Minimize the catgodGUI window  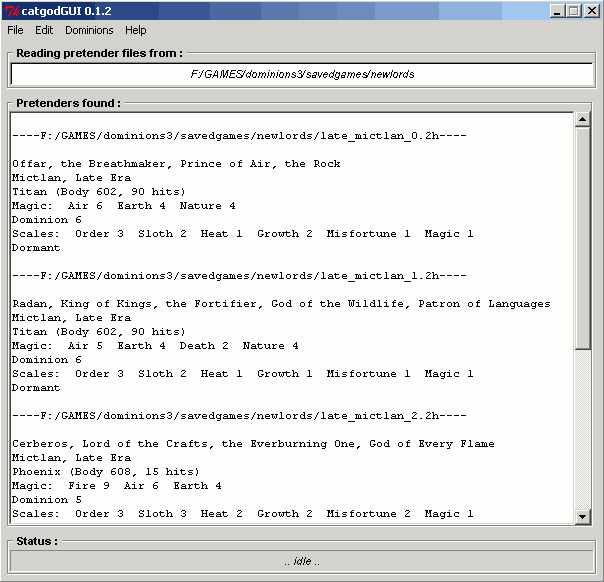click(558, 10)
